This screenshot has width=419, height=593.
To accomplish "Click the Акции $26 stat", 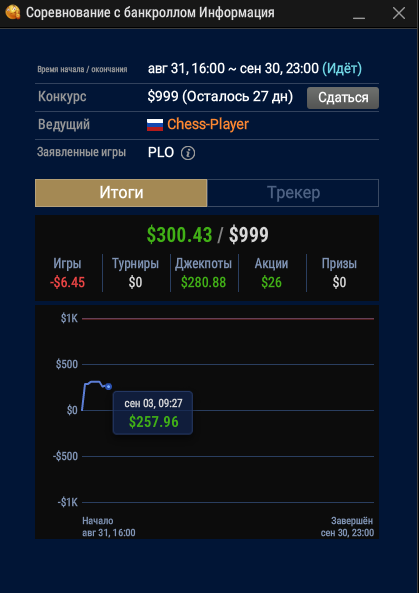I will coord(272,273).
